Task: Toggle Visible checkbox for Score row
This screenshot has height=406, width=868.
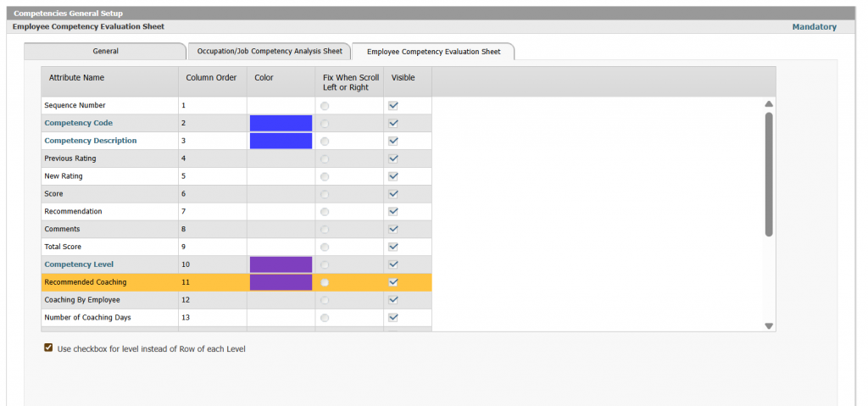Action: tap(393, 194)
